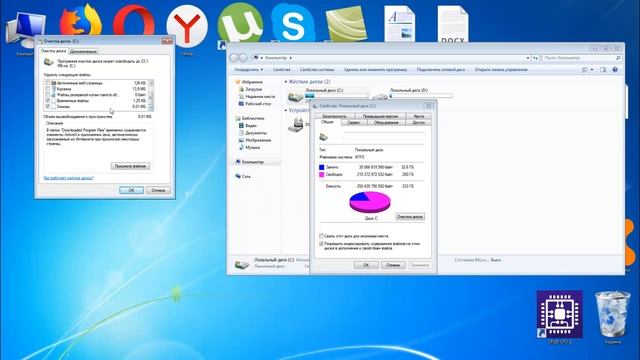Viewport: 640px width, 360px height.
Task: Switch to the Дополнительно tab in Disk Cleanup
Action: click(x=84, y=51)
